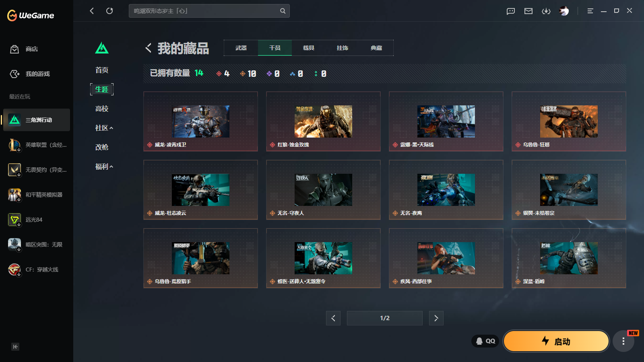Switch to the 武器 tab
Viewport: 644px width, 362px height.
[241, 48]
